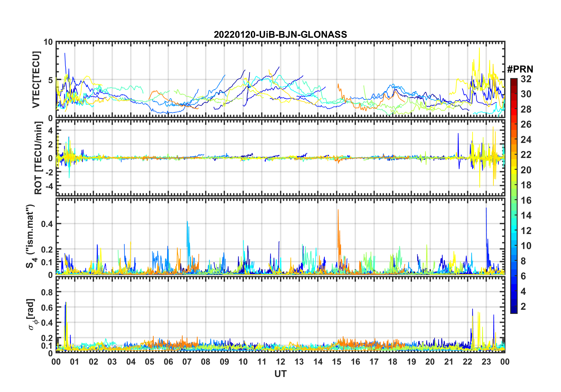Click the orange S4 peak near 15 UT
The width and height of the screenshot is (561, 392).
338,210
